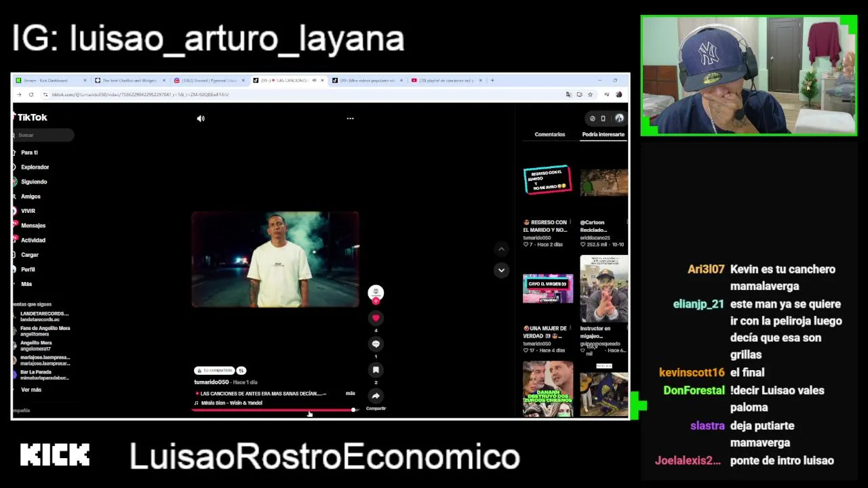Bookmark the video with save icon

(x=376, y=370)
